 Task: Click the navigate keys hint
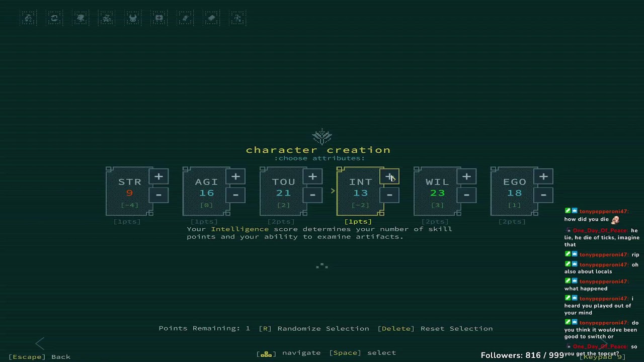point(288,353)
